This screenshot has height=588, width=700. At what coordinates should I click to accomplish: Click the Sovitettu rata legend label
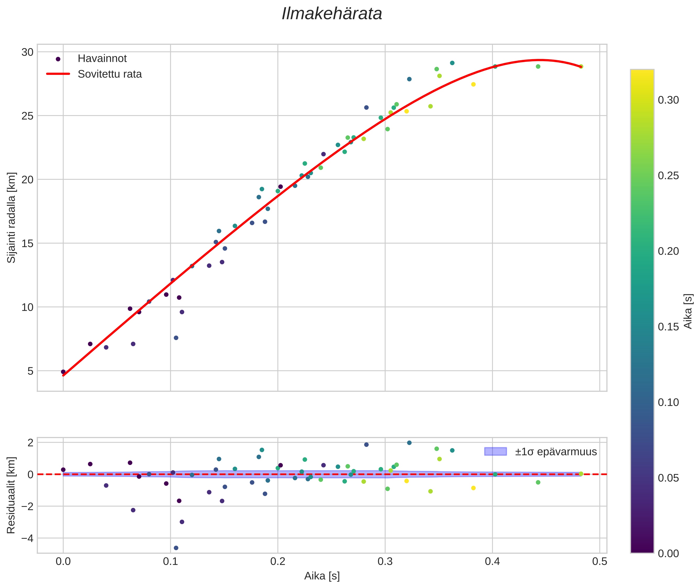tap(110, 74)
